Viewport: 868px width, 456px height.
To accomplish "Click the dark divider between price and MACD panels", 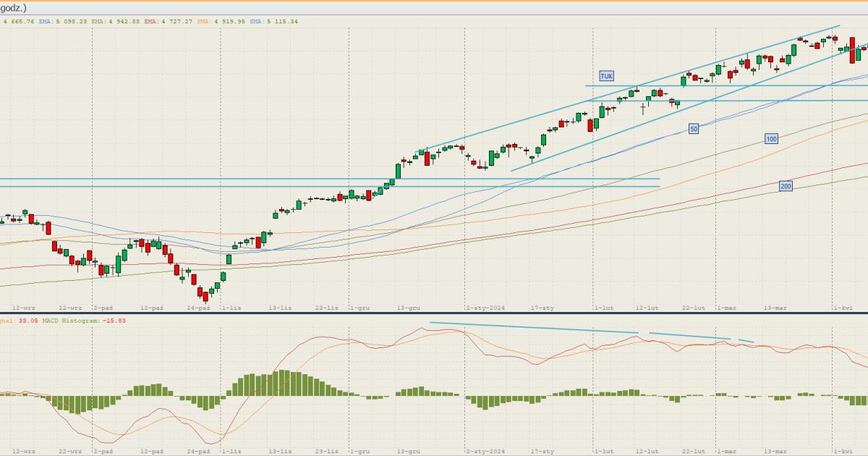I will coord(434,313).
